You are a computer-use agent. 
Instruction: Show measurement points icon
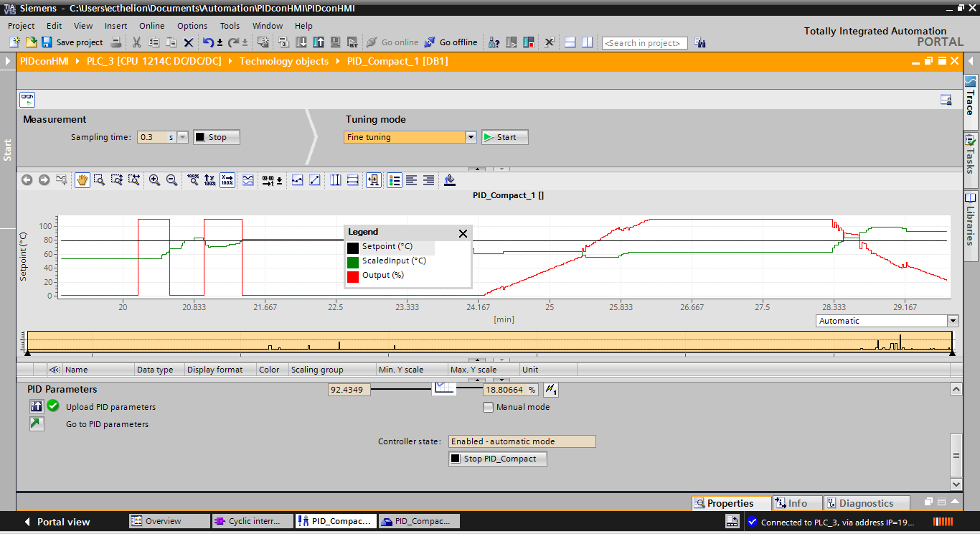point(297,180)
